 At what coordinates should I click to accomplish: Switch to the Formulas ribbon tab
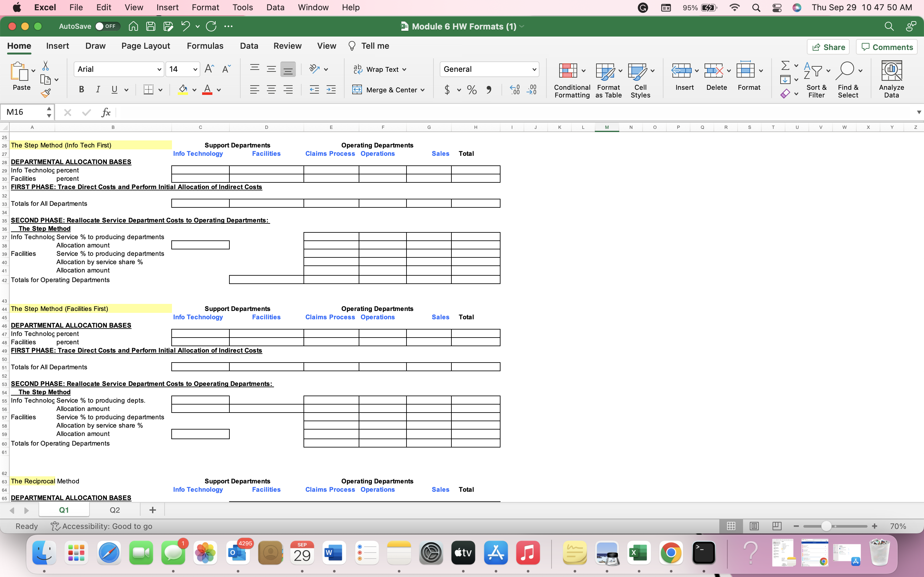[205, 46]
